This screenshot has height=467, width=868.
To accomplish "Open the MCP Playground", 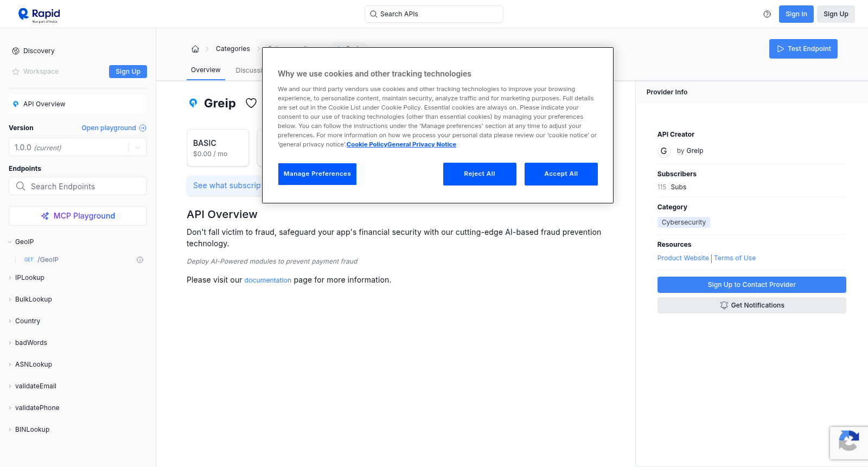I will [78, 216].
